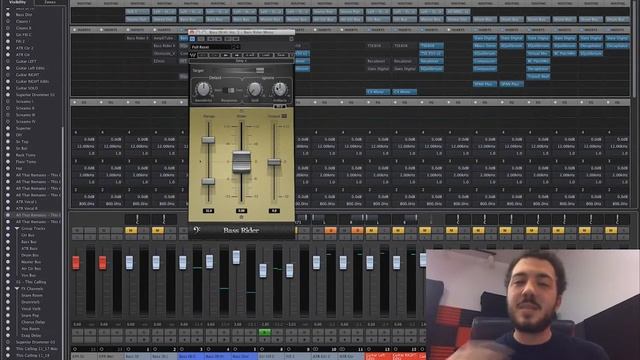
Task: Click the Omnipressor insert slot
Action: (x=164, y=53)
